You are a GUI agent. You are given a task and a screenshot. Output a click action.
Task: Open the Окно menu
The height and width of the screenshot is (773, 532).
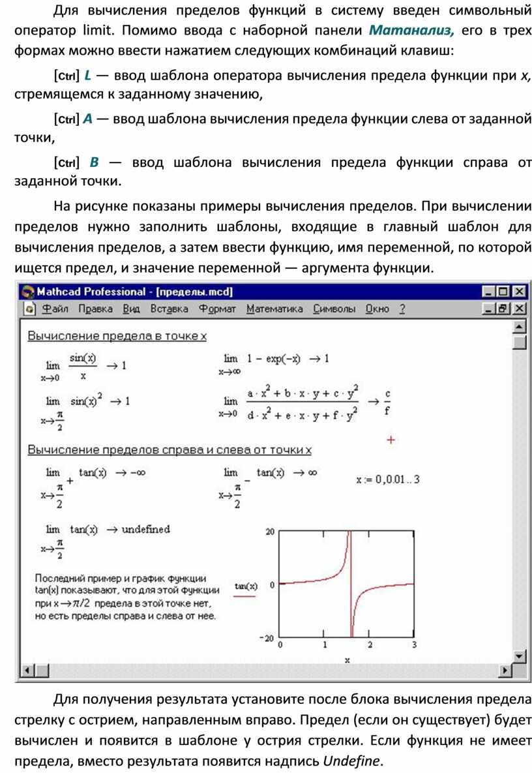pos(377,309)
